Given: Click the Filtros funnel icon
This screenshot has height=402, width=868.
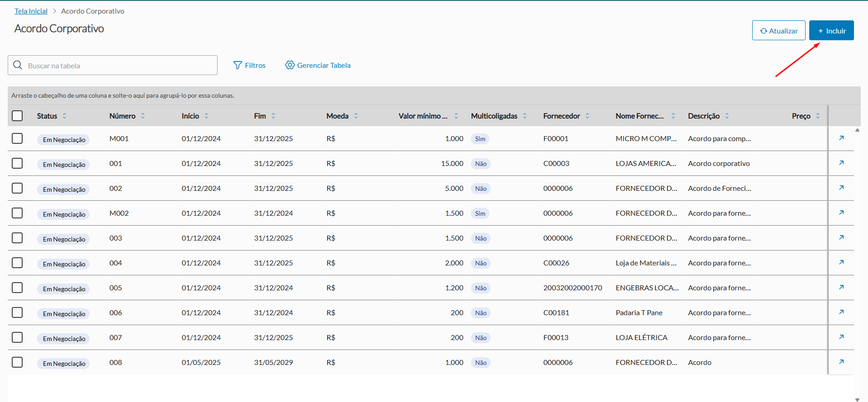Looking at the screenshot, I should [x=237, y=65].
